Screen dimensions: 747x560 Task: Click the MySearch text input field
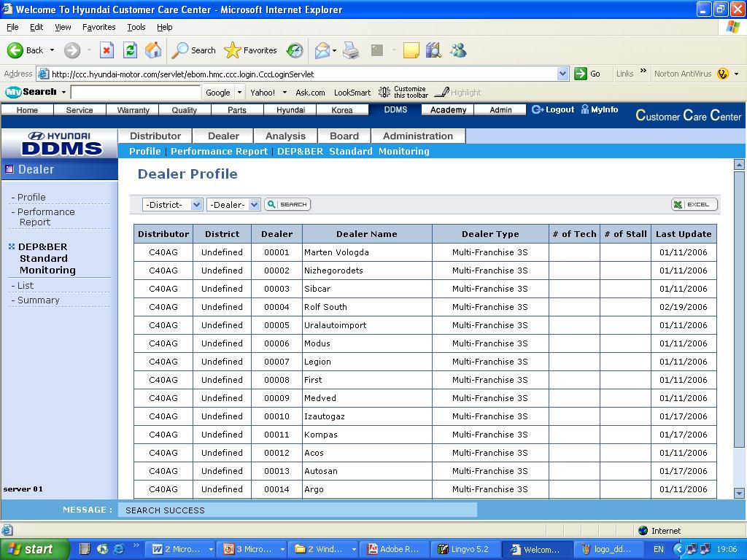[135, 92]
